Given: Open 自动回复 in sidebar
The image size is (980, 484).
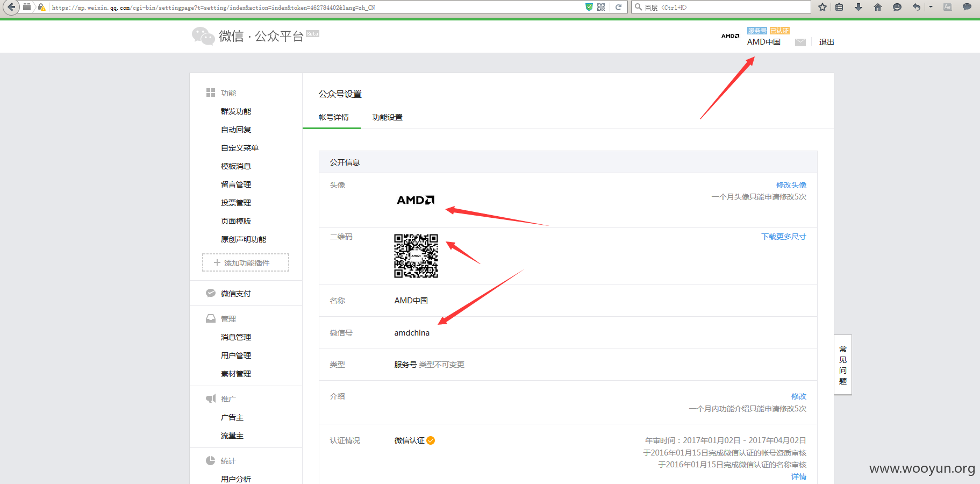Looking at the screenshot, I should pyautogui.click(x=236, y=130).
